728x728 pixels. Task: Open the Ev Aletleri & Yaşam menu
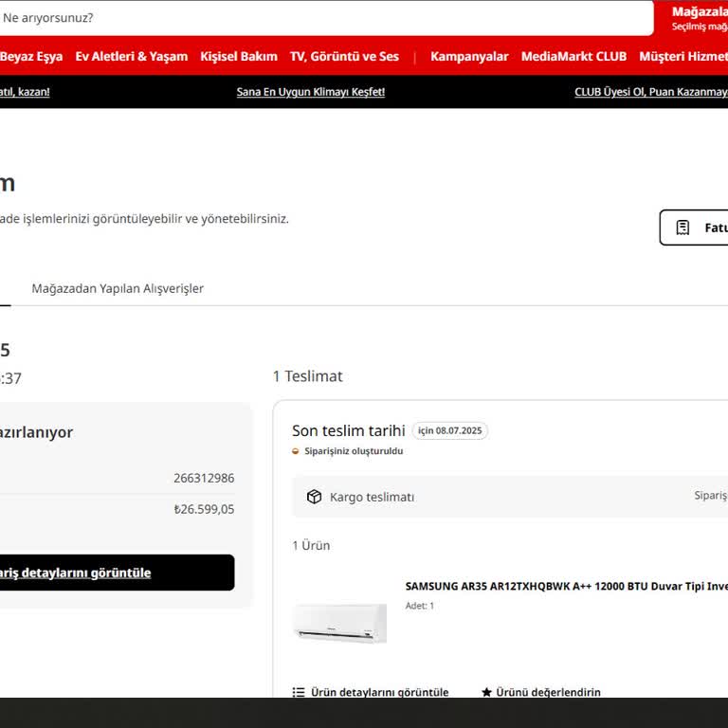[x=132, y=56]
